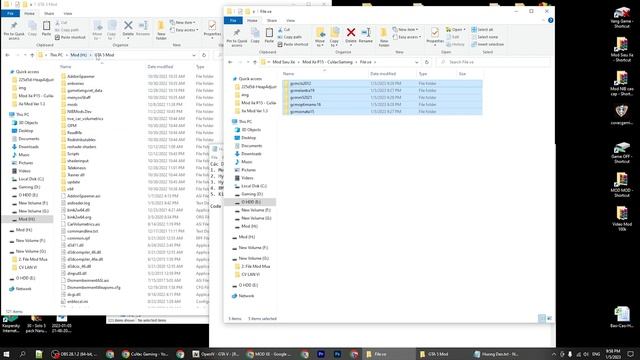Click Pin to Quick access in File xe window
The height and width of the screenshot is (360, 640).
click(236, 38)
